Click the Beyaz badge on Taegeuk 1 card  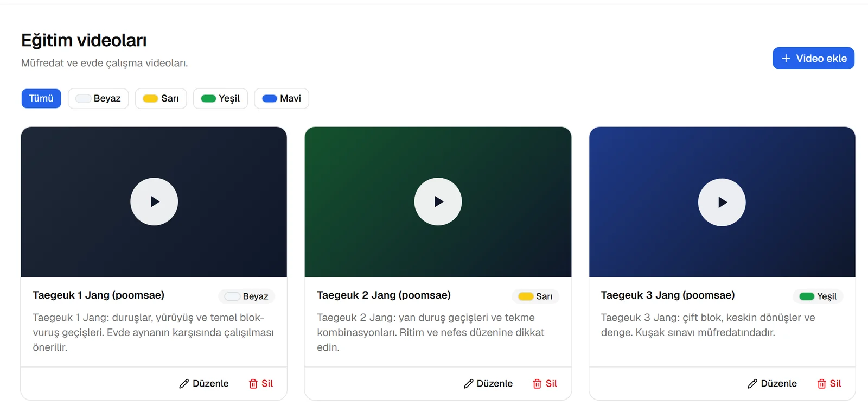pyautogui.click(x=247, y=296)
